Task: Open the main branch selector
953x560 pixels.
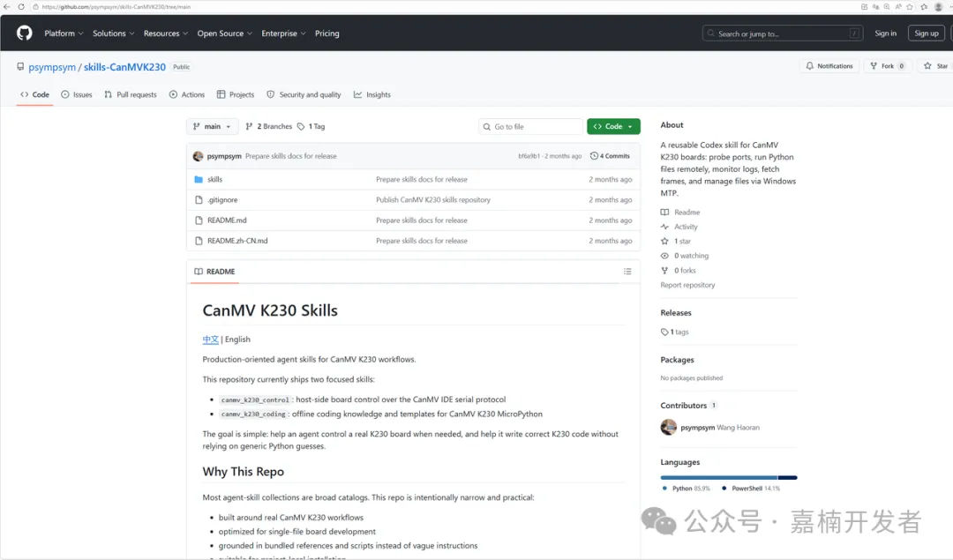Action: pos(212,126)
